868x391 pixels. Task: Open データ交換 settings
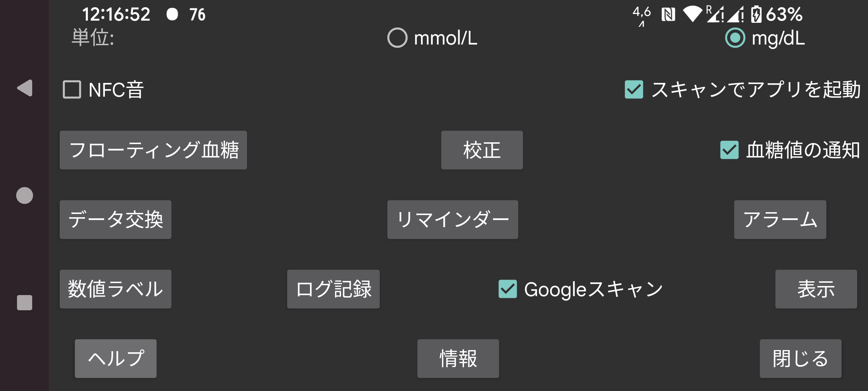click(x=115, y=219)
